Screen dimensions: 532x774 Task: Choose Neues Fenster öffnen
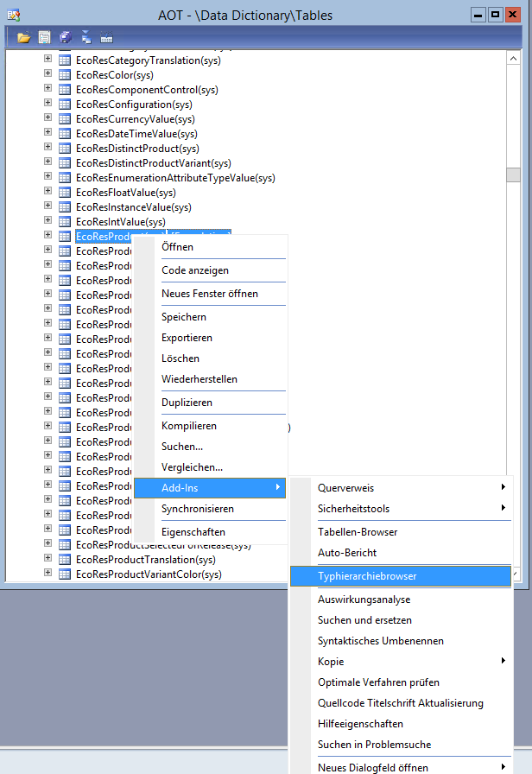point(210,294)
